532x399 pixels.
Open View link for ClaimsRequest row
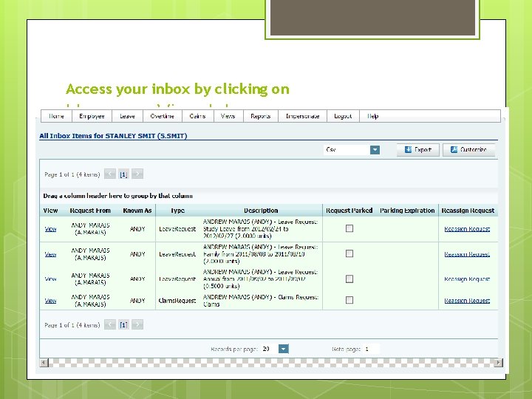tap(50, 301)
